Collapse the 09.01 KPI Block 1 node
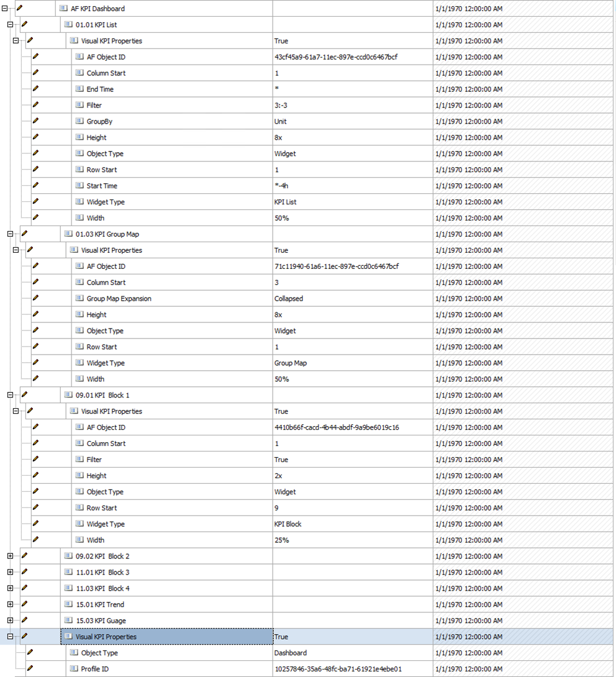This screenshot has height=677, width=616. tap(10, 395)
